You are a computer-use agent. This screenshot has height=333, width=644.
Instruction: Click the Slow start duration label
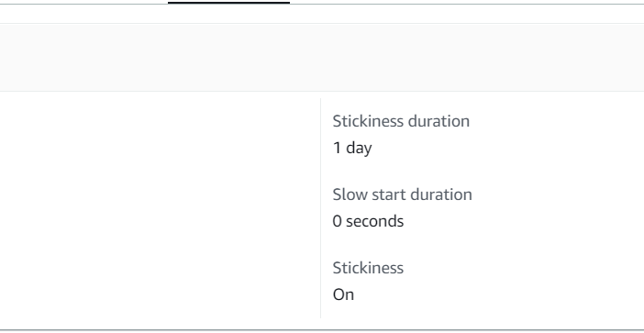click(402, 194)
